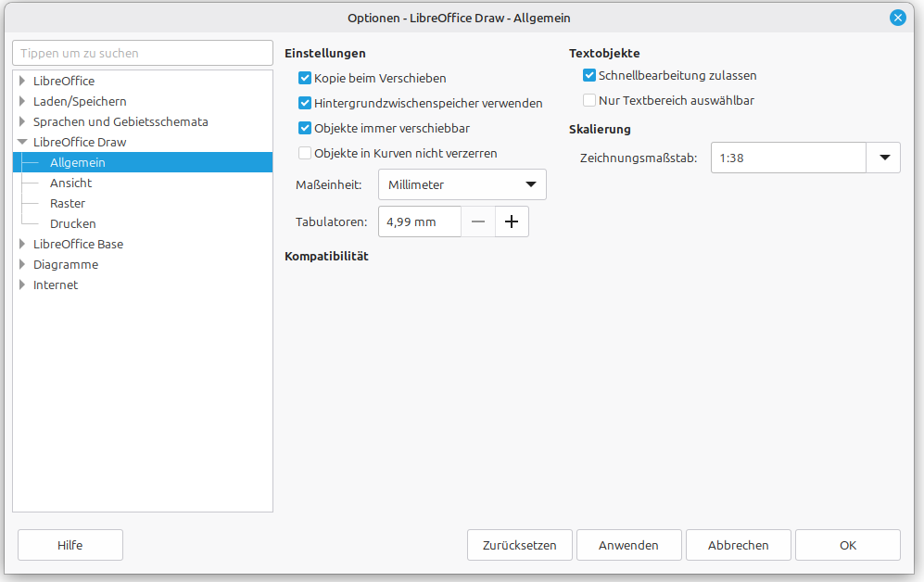Select the Raster page
This screenshot has width=924, height=582.
[67, 203]
